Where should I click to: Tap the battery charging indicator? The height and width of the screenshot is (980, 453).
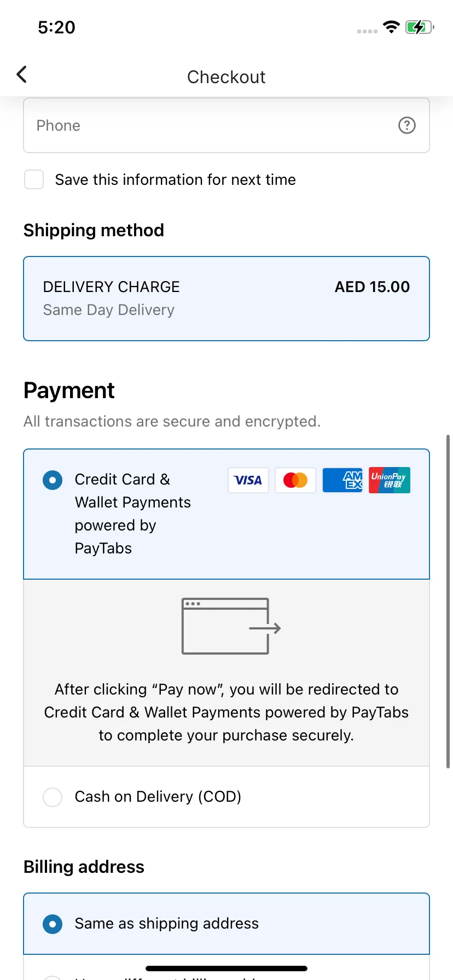[x=419, y=27]
